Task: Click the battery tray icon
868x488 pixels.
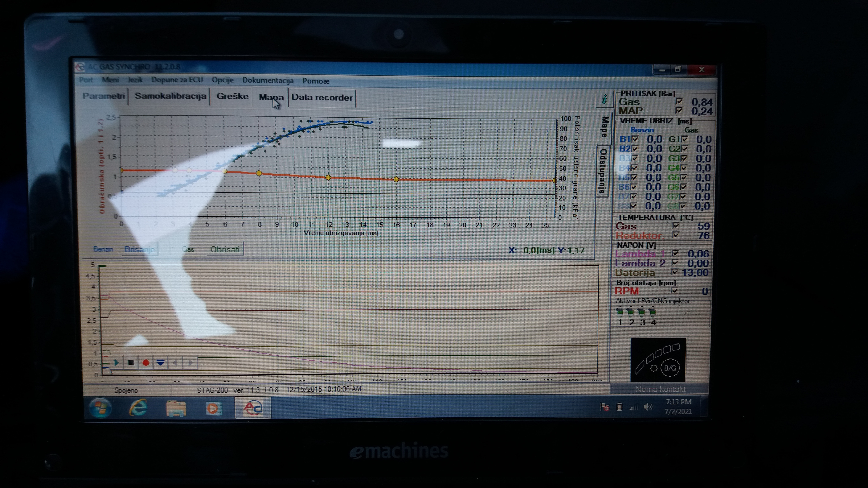Action: pyautogui.click(x=619, y=407)
